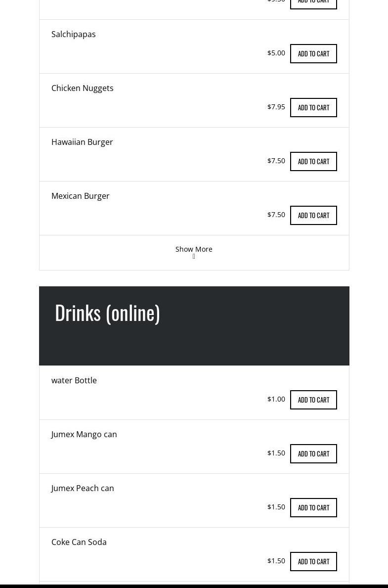Open the Jumex Mango can item
Viewport: 388px width, 588px height.
[x=84, y=434]
